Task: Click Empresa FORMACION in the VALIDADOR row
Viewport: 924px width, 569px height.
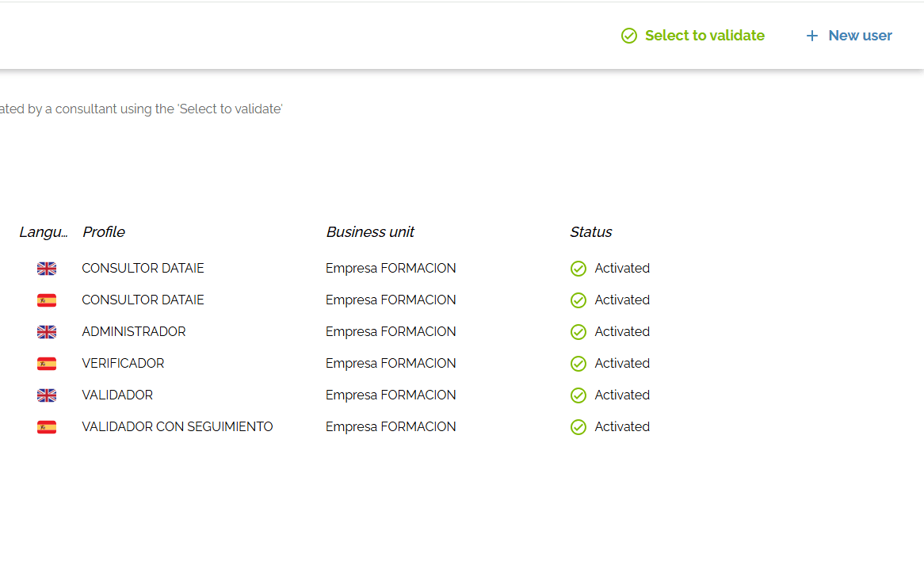Action: (391, 395)
